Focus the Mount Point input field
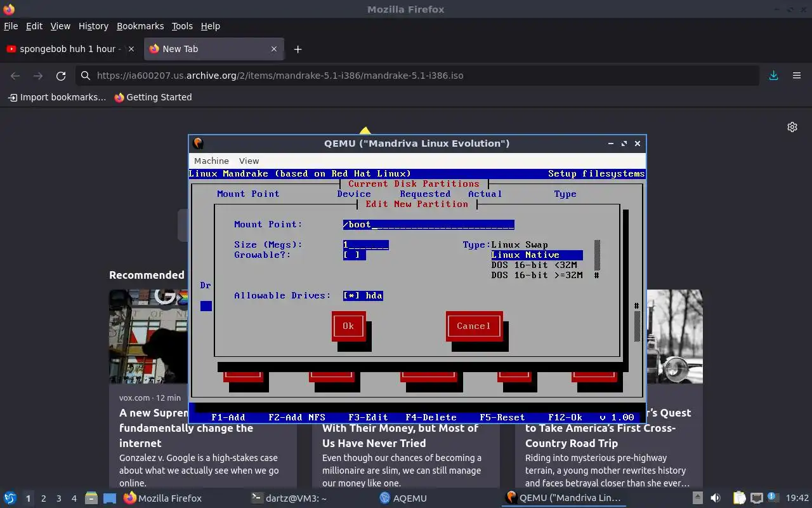 (428, 224)
